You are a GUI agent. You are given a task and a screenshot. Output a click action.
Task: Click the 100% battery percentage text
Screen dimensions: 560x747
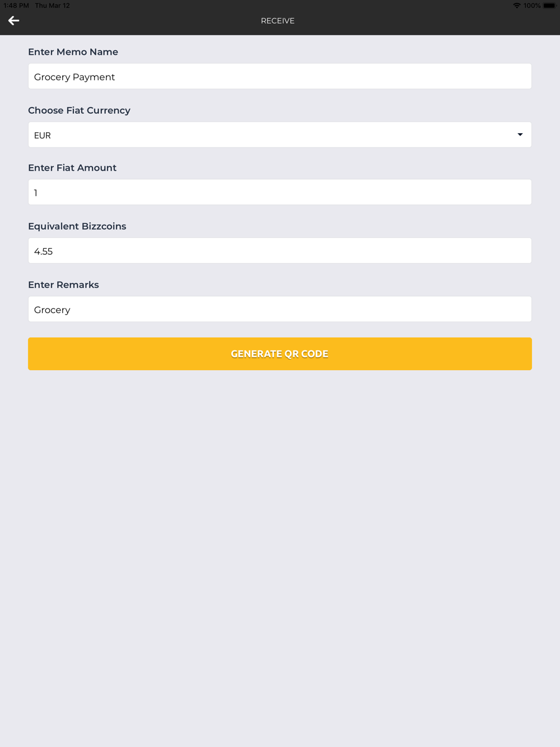532,6
